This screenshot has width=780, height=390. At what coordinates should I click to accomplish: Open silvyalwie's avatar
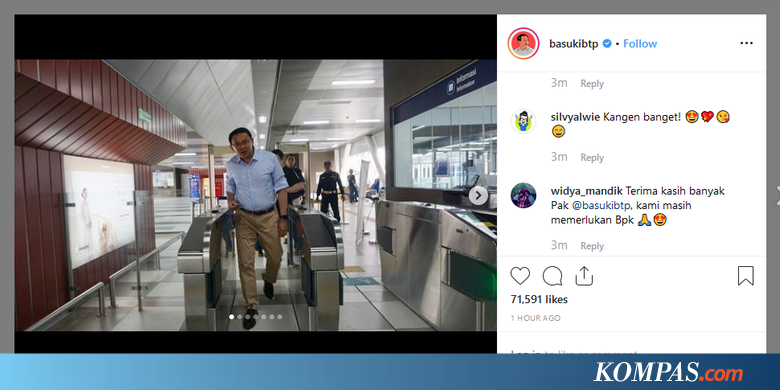point(523,121)
